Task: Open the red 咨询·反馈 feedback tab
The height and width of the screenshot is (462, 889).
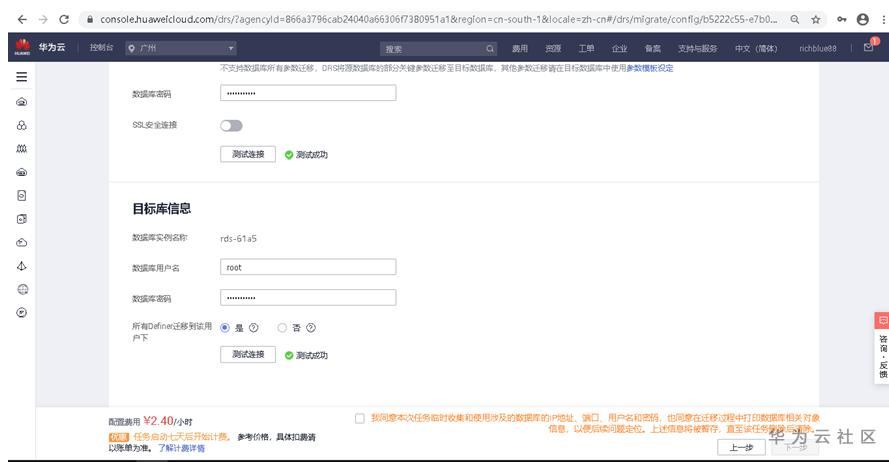Action: [882, 348]
